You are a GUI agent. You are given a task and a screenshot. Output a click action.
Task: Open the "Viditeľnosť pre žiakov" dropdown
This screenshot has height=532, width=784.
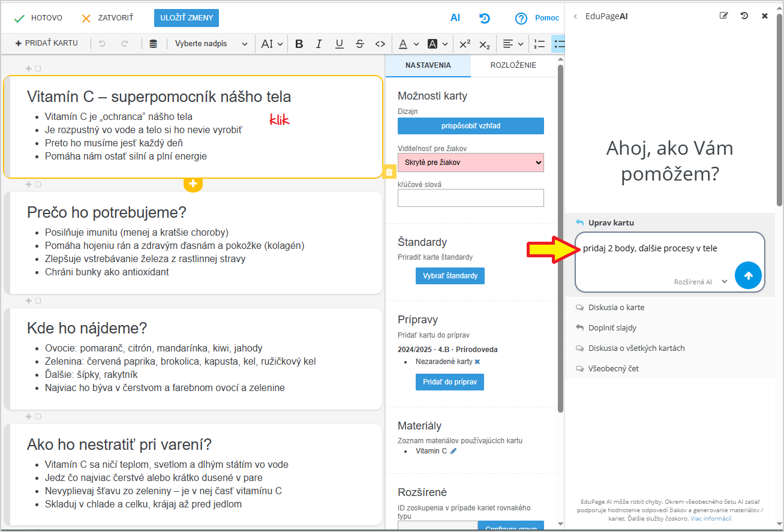pyautogui.click(x=470, y=162)
